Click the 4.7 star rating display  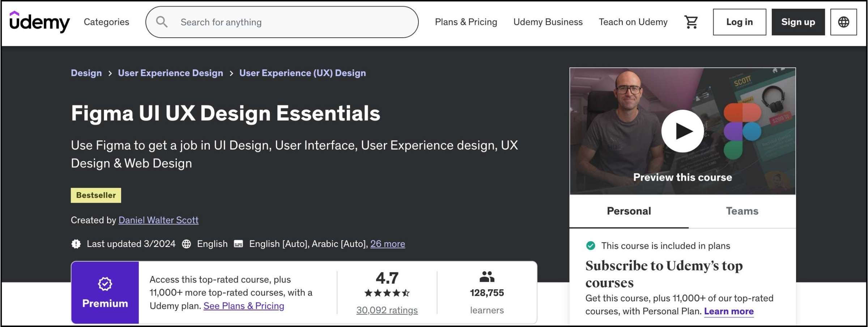point(387,278)
